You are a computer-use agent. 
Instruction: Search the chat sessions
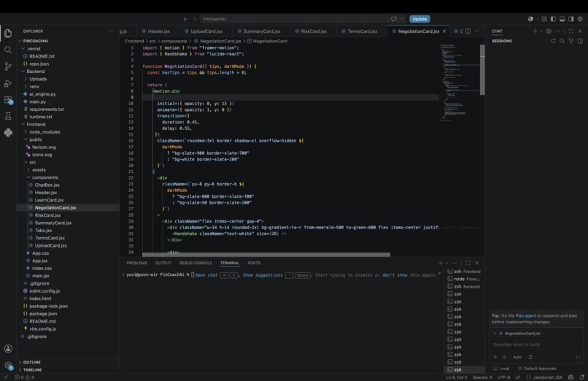562,41
